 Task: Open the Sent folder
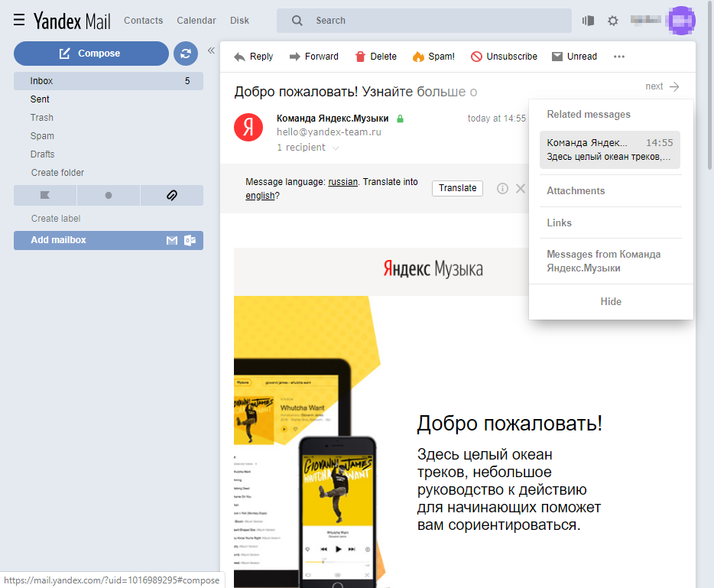40,99
